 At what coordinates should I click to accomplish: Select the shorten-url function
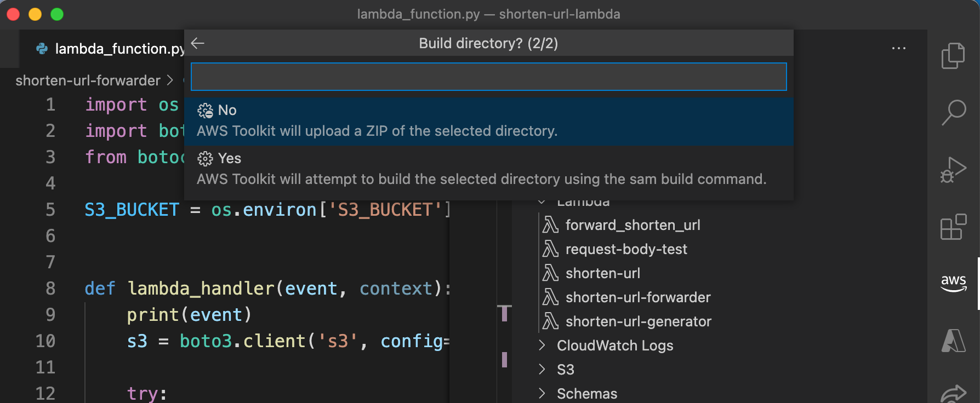pyautogui.click(x=602, y=273)
